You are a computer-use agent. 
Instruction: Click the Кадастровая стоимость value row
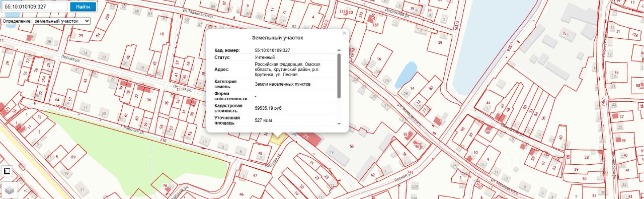tap(272, 108)
